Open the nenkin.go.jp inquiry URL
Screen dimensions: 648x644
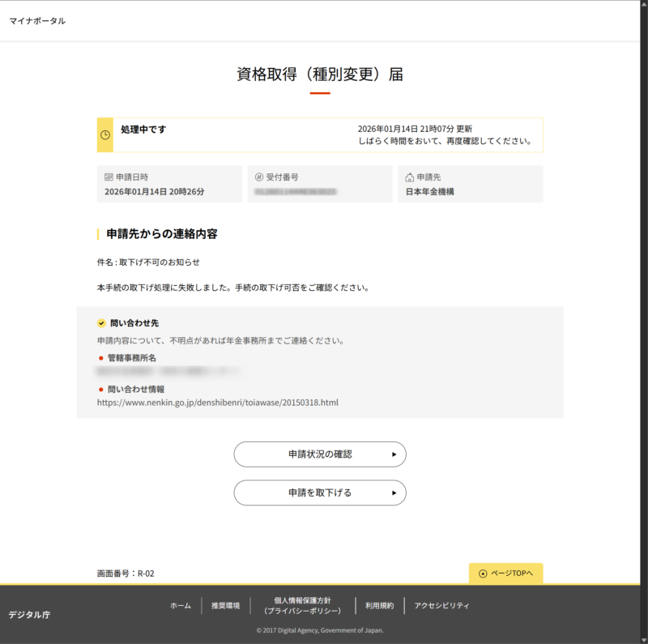pos(217,402)
